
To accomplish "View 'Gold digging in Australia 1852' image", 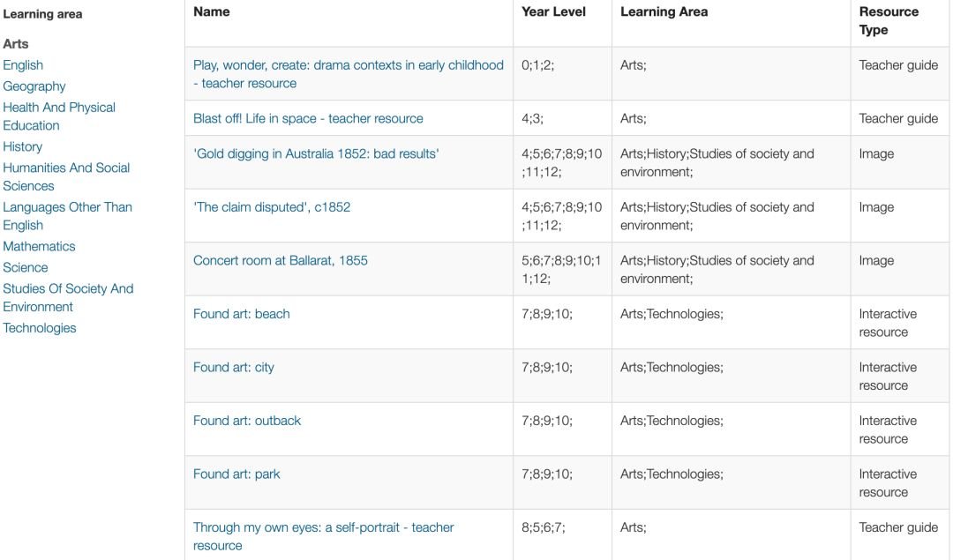I will click(316, 153).
